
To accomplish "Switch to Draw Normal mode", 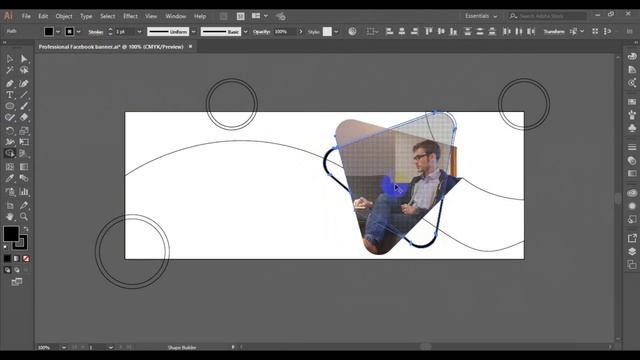I will click(x=7, y=270).
